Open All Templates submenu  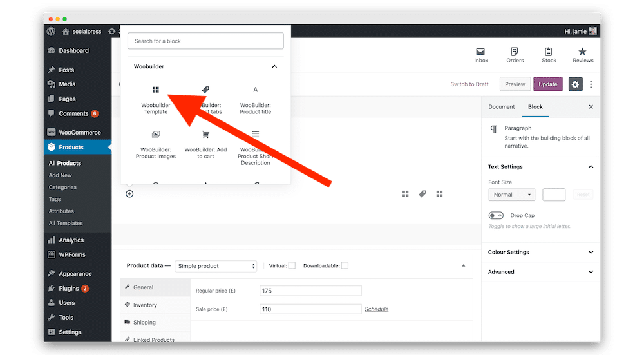point(66,223)
